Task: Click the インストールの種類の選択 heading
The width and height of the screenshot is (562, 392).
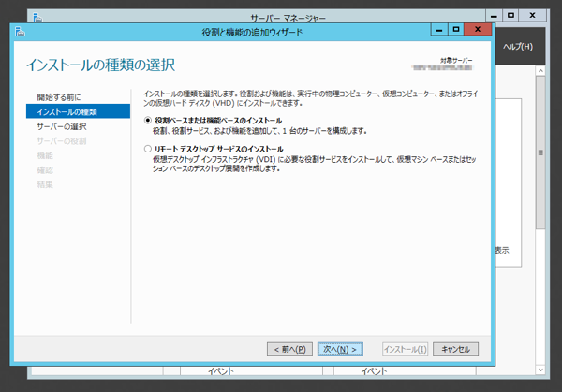Action: tap(101, 65)
